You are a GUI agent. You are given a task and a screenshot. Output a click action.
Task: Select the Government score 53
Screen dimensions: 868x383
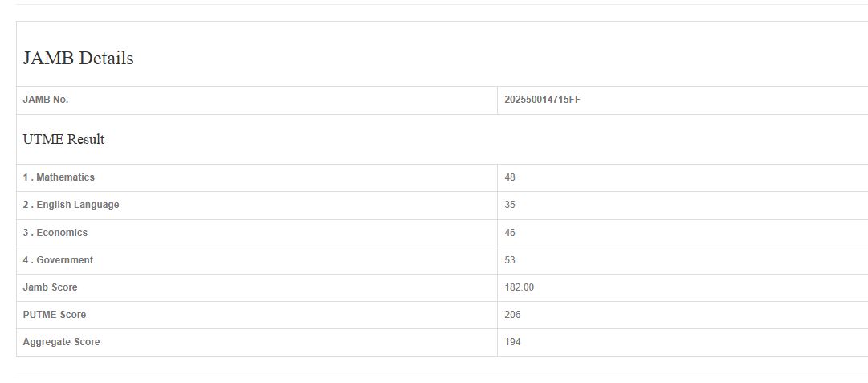(x=510, y=260)
